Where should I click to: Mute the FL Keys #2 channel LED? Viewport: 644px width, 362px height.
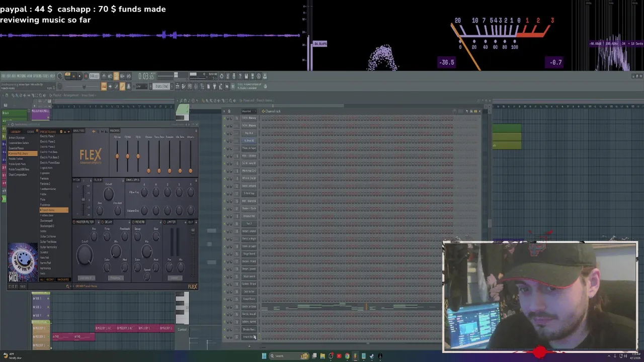224,140
